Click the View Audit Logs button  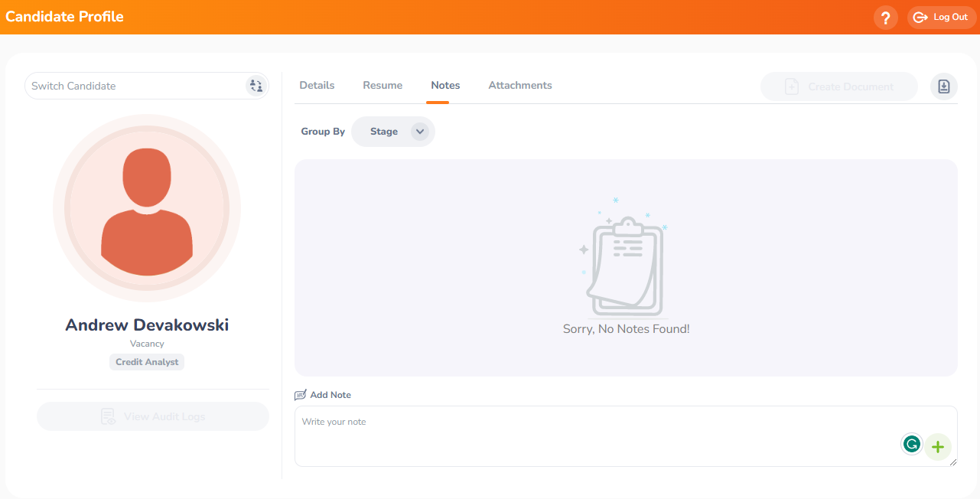tap(152, 416)
